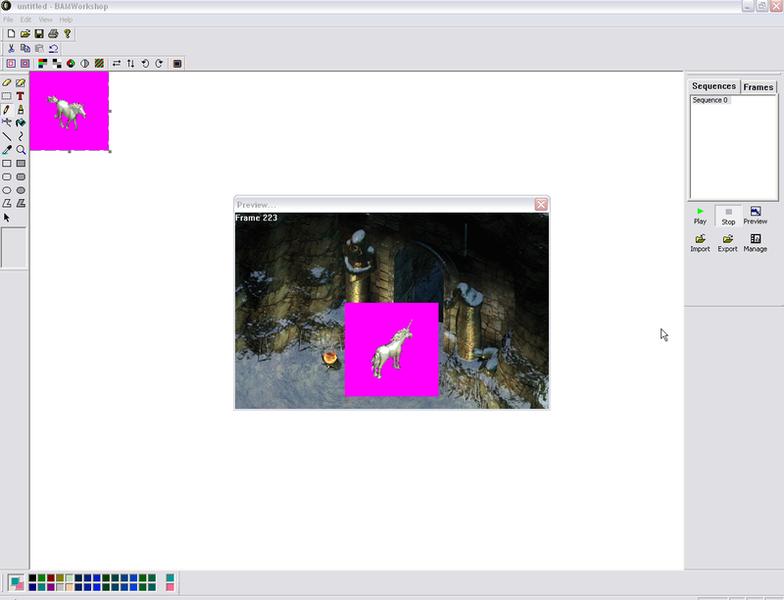Select the Pencil tool

point(6,109)
